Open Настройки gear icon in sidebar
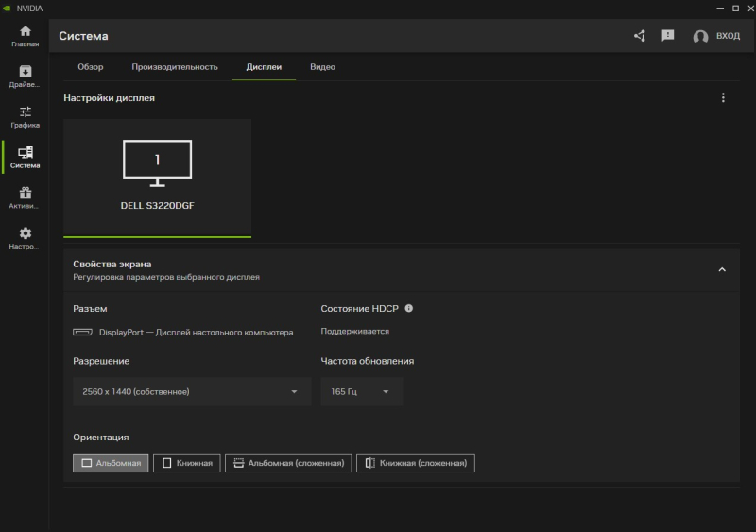 25,238
